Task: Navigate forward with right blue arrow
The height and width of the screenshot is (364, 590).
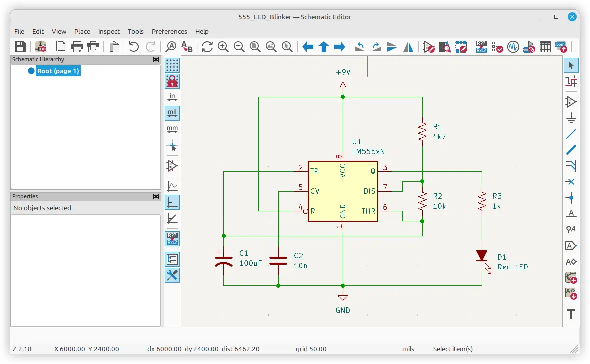Action: (340, 47)
